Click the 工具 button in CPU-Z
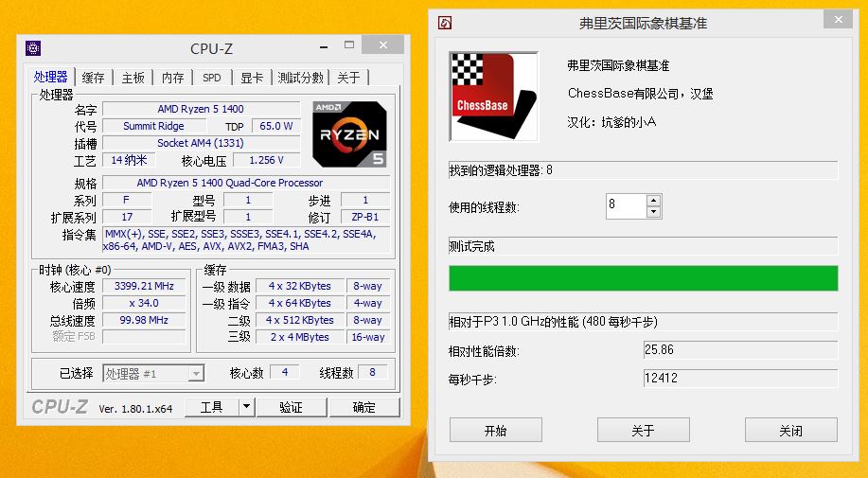Image resolution: width=868 pixels, height=478 pixels. click(211, 408)
